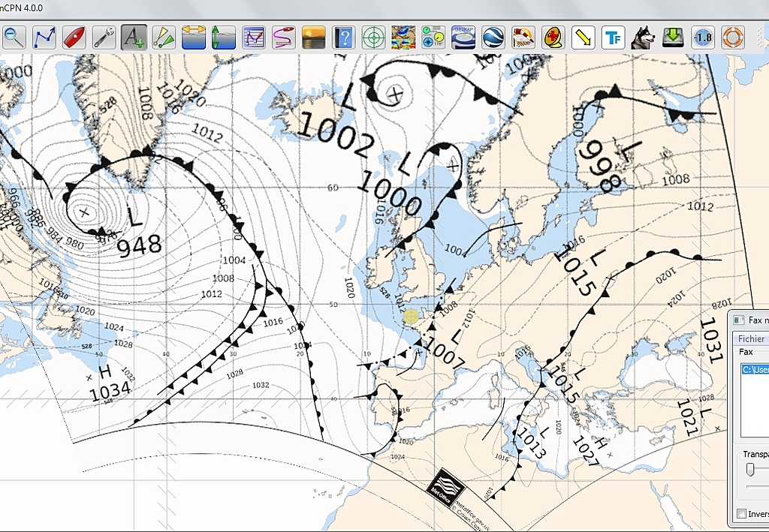Change color scheme with the sunset icon

pos(314,38)
